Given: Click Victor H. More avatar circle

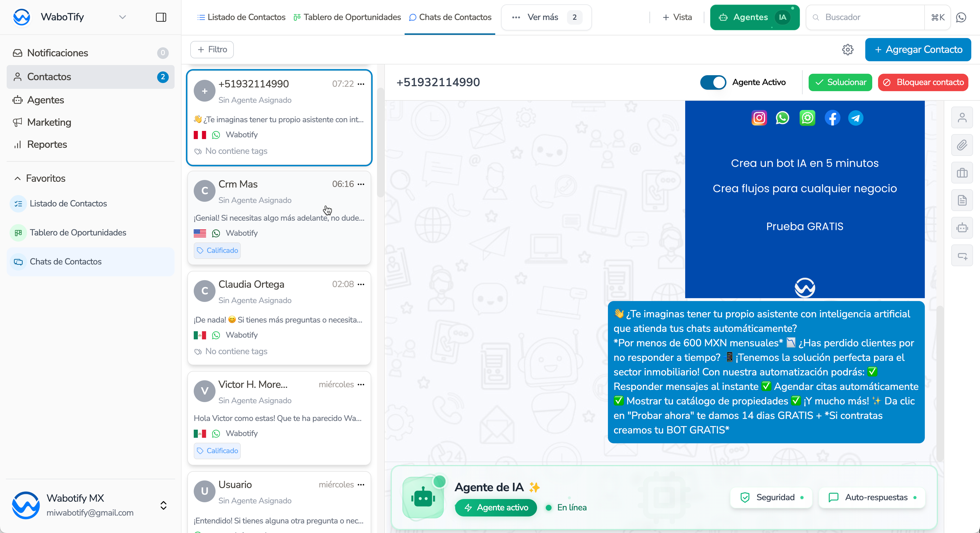Looking at the screenshot, I should (x=205, y=391).
